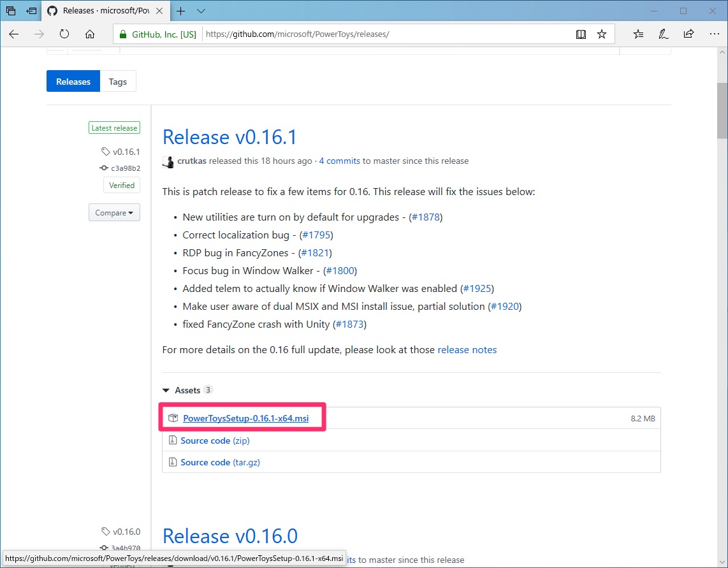The height and width of the screenshot is (568, 728).
Task: Click the c3a98b2 commit icon
Action: [104, 168]
